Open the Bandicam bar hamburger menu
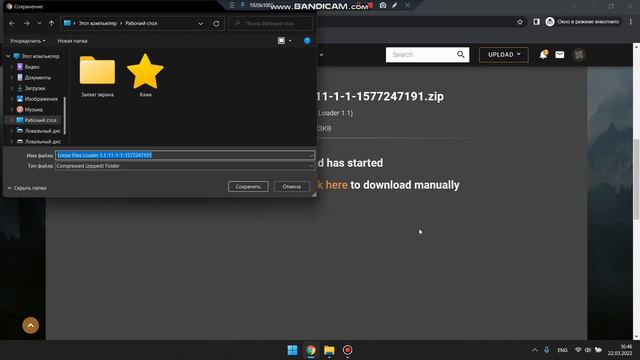Screen dimensions: 640x360 click(232, 5)
